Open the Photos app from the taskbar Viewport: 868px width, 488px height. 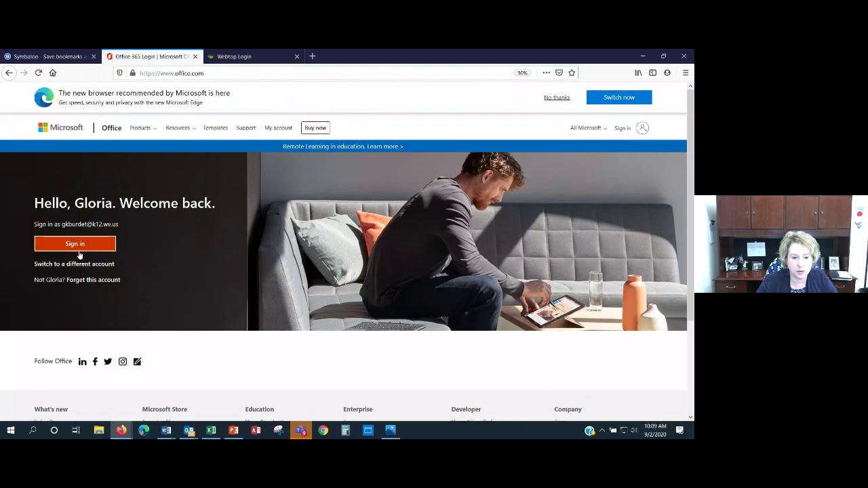click(x=390, y=430)
